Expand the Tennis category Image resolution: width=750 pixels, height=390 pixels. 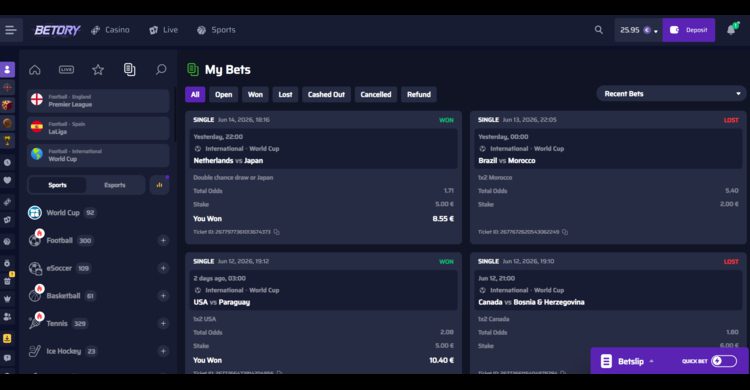163,323
